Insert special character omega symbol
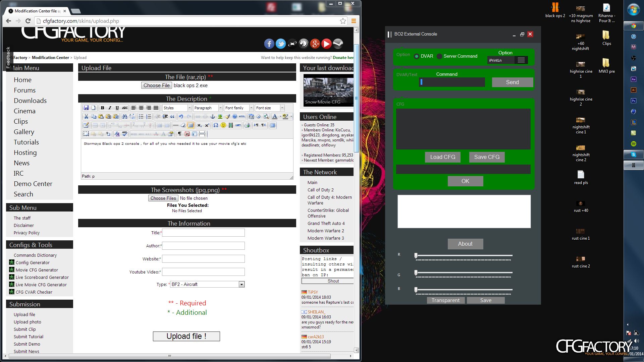Image resolution: width=644 pixels, height=362 pixels. click(216, 125)
